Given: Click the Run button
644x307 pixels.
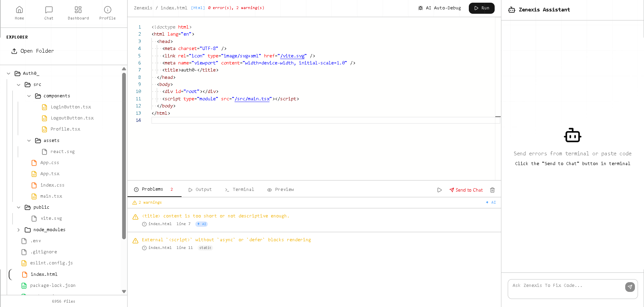Looking at the screenshot, I should (x=482, y=8).
